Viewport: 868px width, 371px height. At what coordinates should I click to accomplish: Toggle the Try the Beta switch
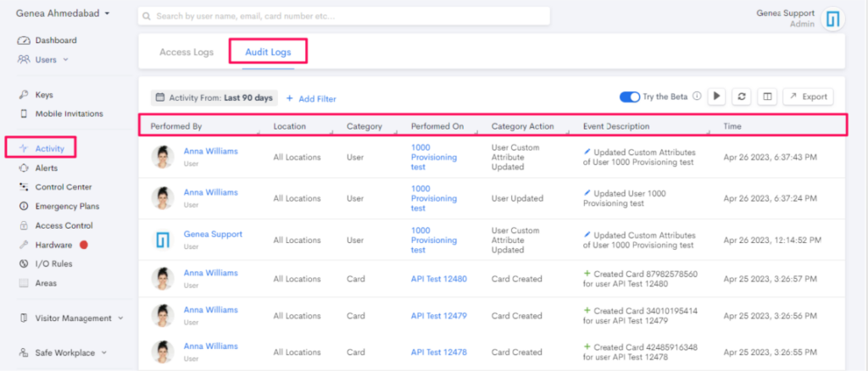pos(630,97)
